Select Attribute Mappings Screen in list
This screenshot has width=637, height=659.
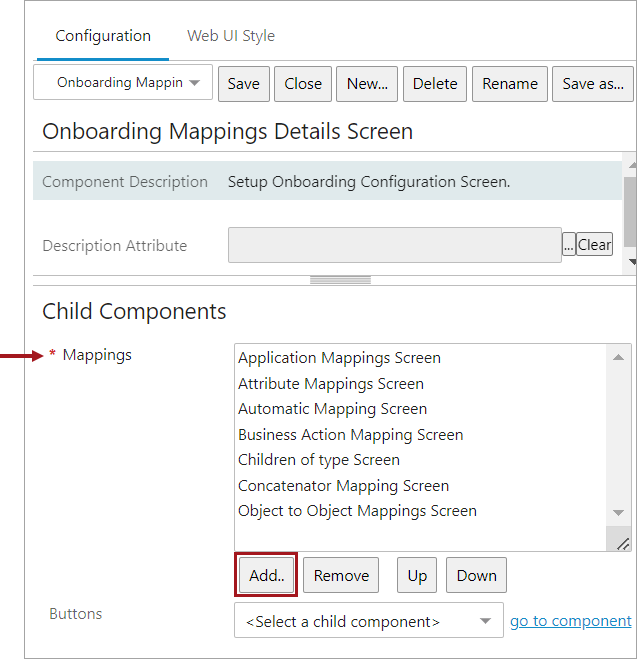click(331, 384)
